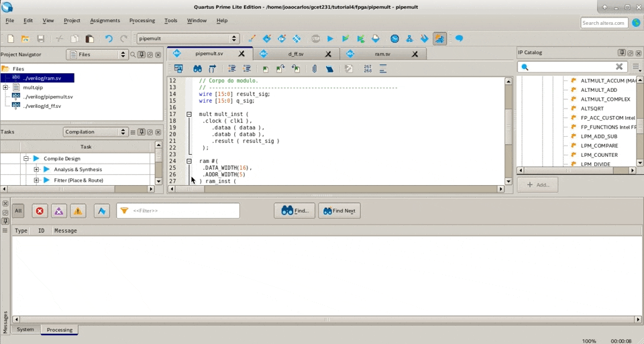Open the Compilation tasks dropdown

[x=95, y=132]
